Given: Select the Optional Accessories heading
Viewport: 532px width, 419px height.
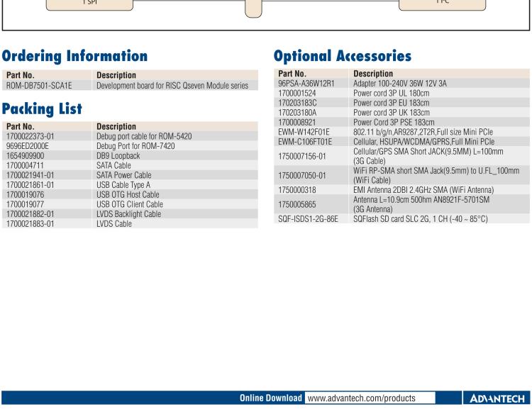Looking at the screenshot, I should pos(343,55).
